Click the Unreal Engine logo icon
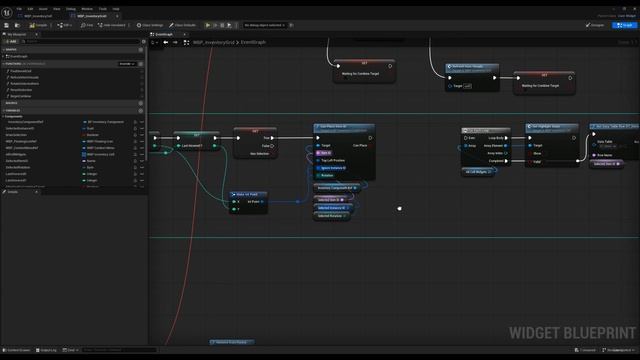Image resolution: width=640 pixels, height=360 pixels. coord(7,13)
